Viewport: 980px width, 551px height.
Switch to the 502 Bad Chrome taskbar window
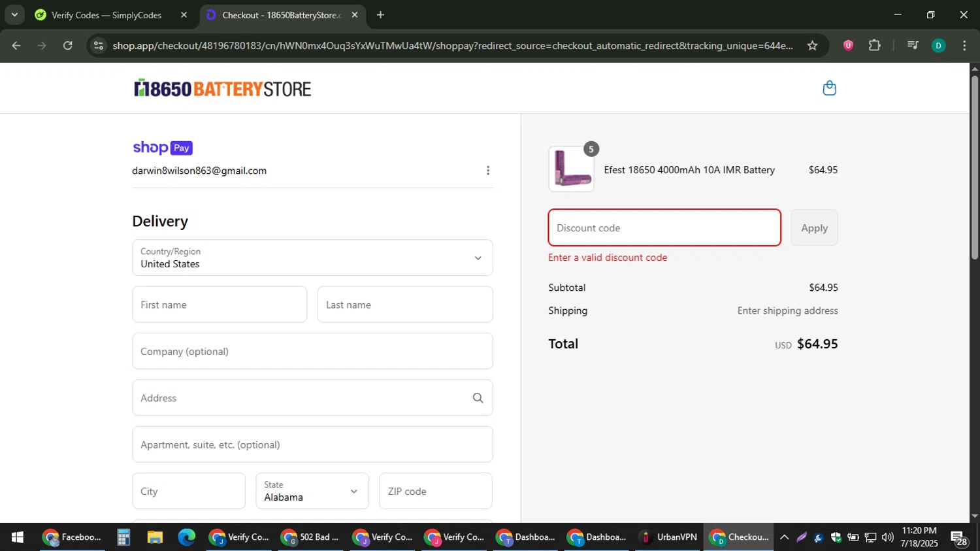click(310, 537)
